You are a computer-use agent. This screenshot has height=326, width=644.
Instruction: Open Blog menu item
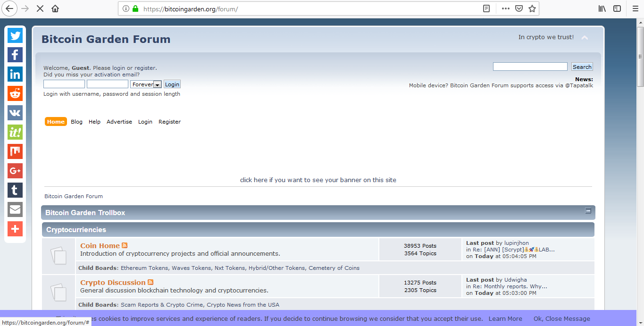(76, 122)
